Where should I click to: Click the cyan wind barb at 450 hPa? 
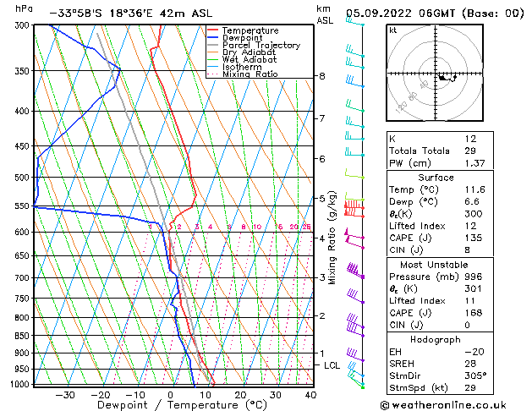tap(355, 151)
